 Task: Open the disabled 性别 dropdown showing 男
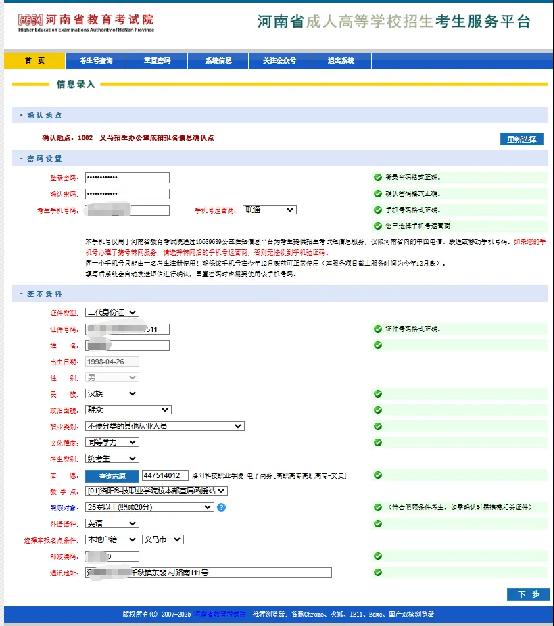click(112, 377)
